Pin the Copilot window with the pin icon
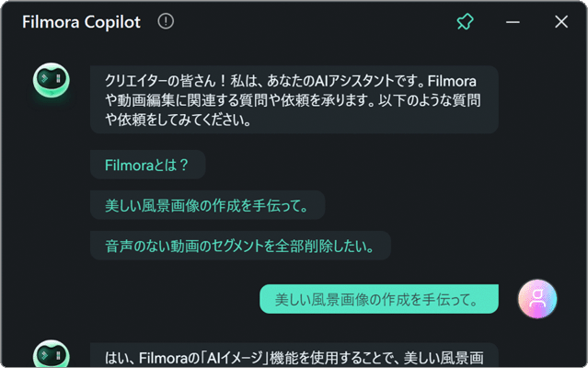This screenshot has width=588, height=368. tap(466, 22)
